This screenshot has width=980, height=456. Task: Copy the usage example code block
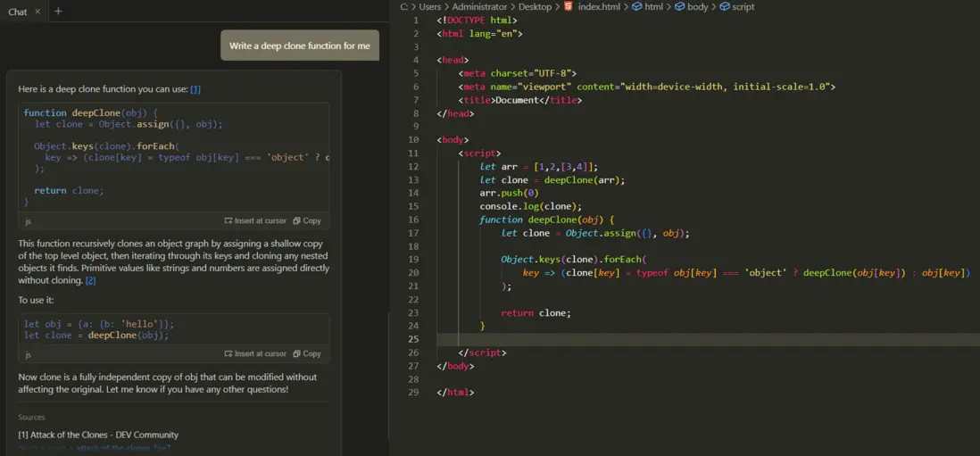306,353
